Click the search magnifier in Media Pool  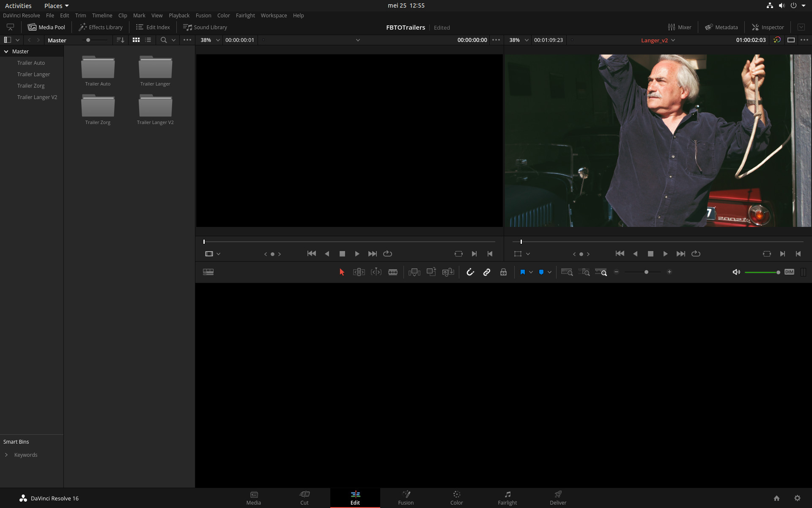coord(164,40)
